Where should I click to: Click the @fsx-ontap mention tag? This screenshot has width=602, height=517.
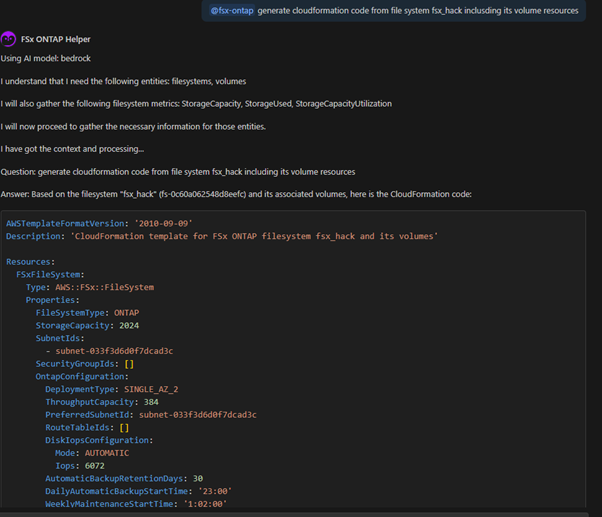pyautogui.click(x=232, y=10)
